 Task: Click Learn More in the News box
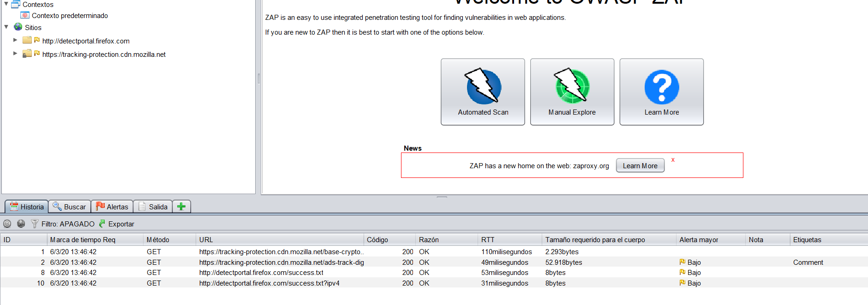(x=640, y=165)
